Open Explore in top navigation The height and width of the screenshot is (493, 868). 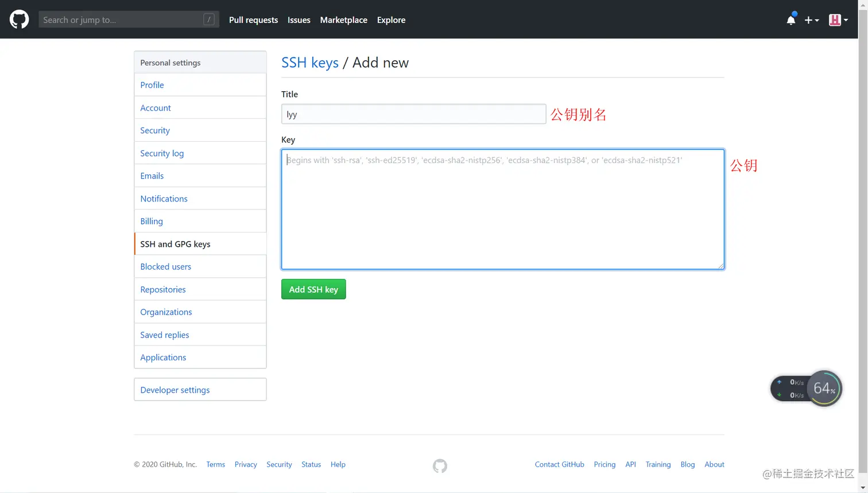pos(391,20)
